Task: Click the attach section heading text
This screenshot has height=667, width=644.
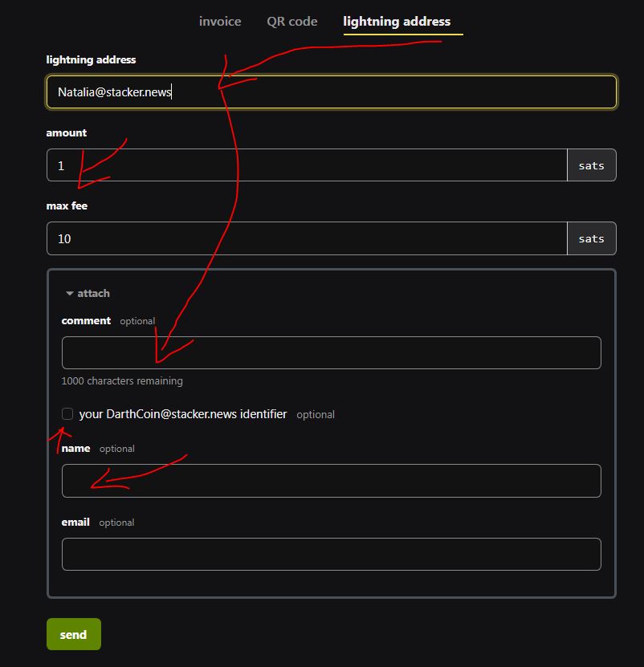Action: [94, 294]
